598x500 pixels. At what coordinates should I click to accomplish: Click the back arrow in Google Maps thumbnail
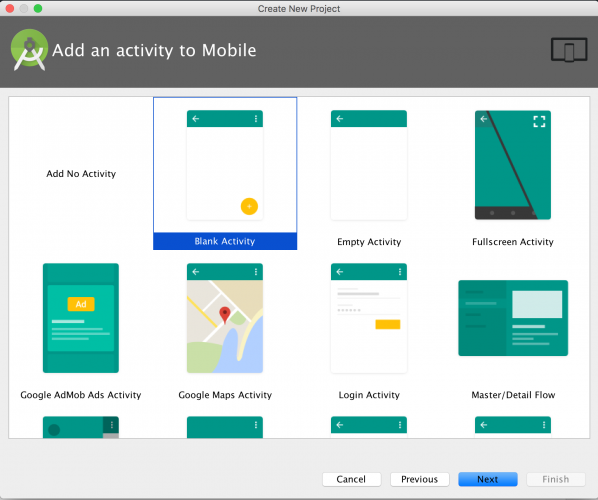[196, 272]
